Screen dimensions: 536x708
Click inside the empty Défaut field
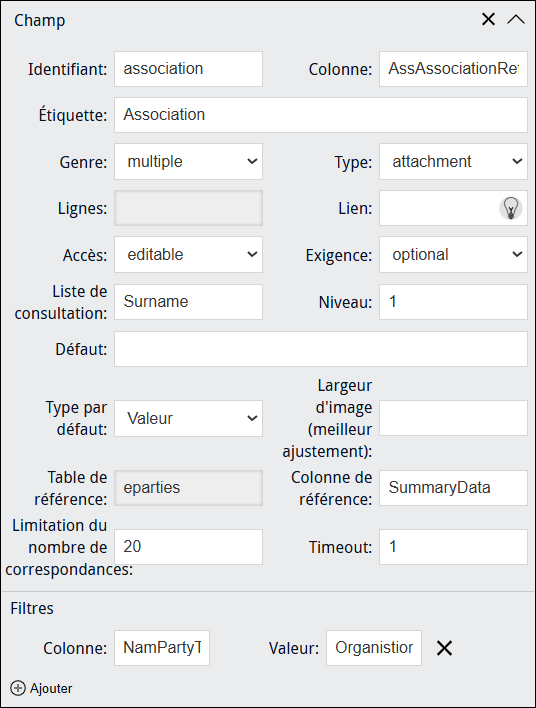pyautogui.click(x=321, y=349)
